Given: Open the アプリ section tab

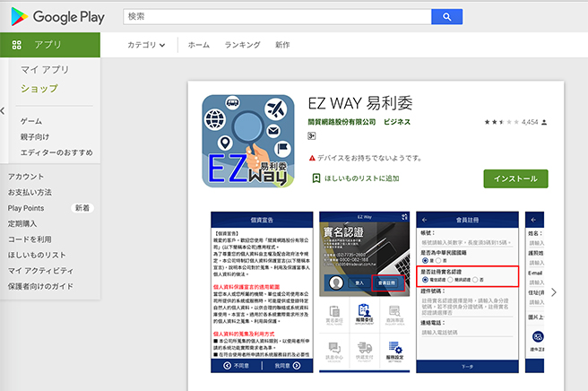Looking at the screenshot, I should 50,45.
